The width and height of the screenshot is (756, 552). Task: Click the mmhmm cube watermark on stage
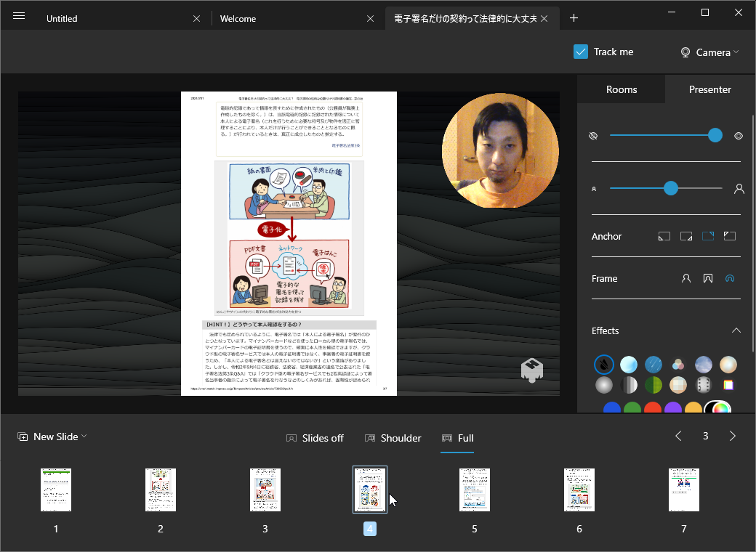(x=531, y=370)
